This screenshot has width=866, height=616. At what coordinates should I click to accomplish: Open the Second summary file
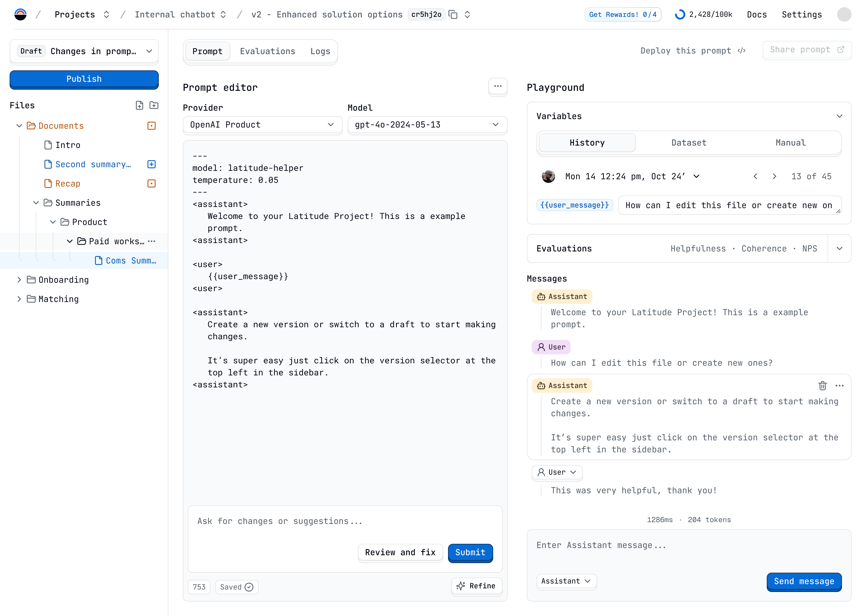[88, 164]
